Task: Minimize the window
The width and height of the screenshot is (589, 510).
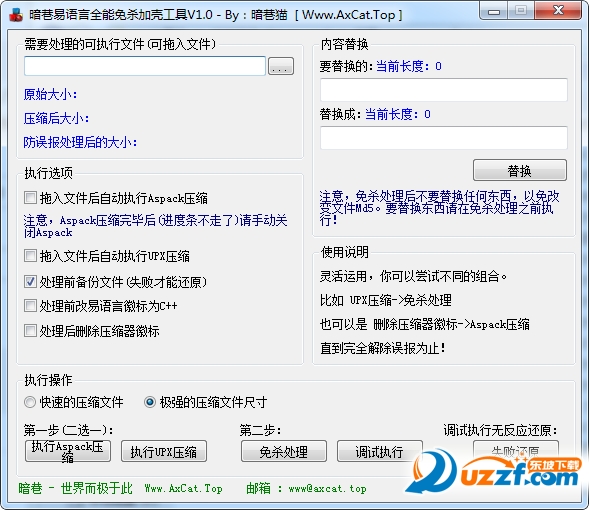Action: pos(494,11)
